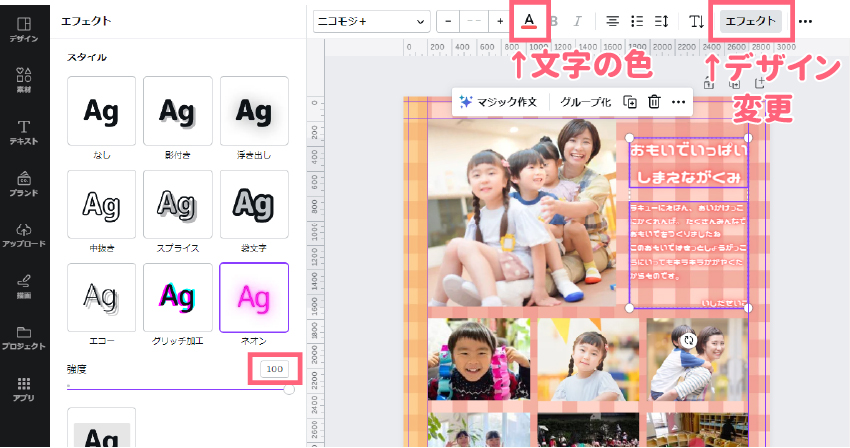The width and height of the screenshot is (850, 448).
Task: Click the trash icon to delete selection
Action: click(x=654, y=101)
